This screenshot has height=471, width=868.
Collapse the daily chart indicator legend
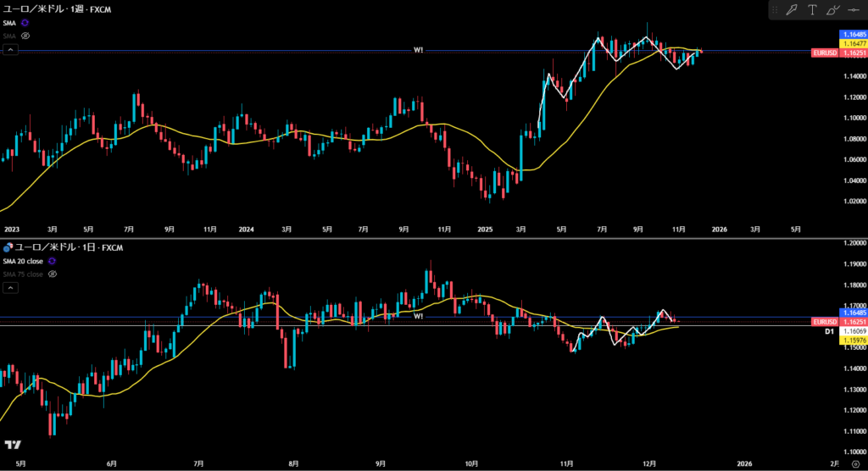click(9, 288)
